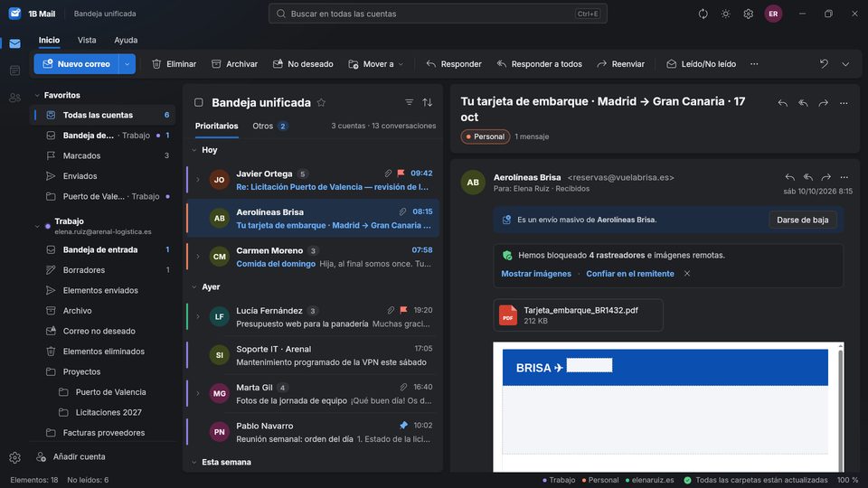Collapse the Favoritos section
Screen dimensions: 868x488
pyautogui.click(x=37, y=95)
